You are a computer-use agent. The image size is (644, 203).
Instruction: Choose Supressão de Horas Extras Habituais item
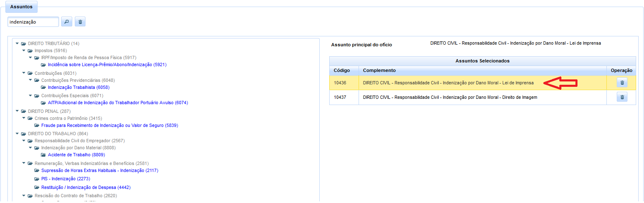100,170
